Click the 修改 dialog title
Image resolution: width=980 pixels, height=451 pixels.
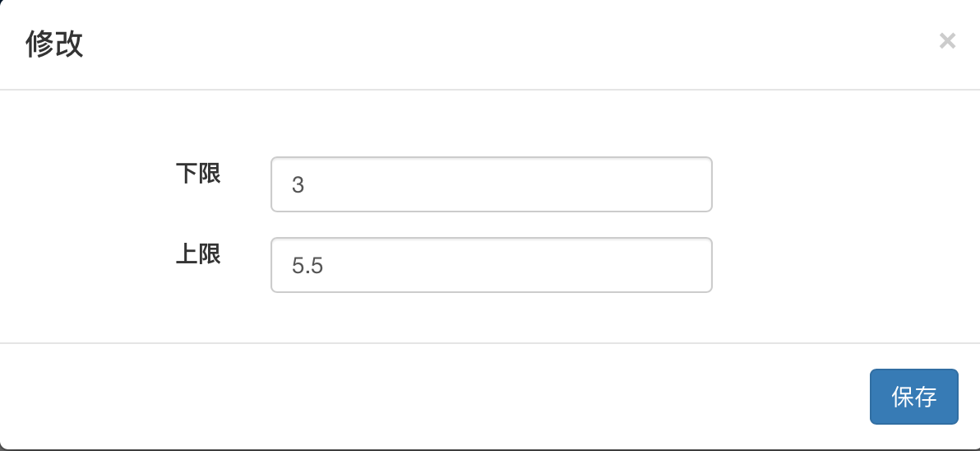coord(54,44)
